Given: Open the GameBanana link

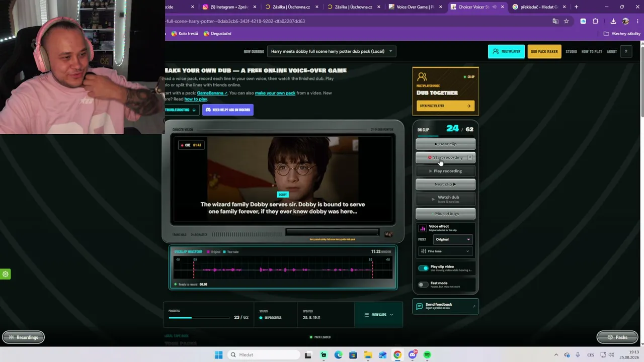Looking at the screenshot, I should [x=212, y=93].
